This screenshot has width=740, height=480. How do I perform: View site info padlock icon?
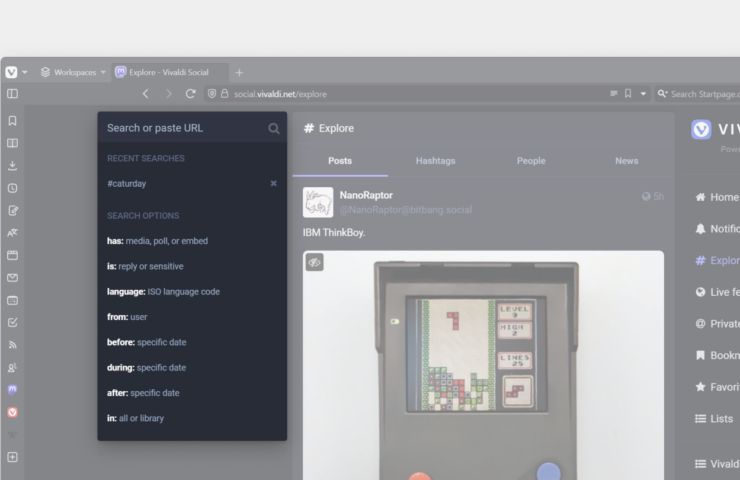(x=225, y=94)
